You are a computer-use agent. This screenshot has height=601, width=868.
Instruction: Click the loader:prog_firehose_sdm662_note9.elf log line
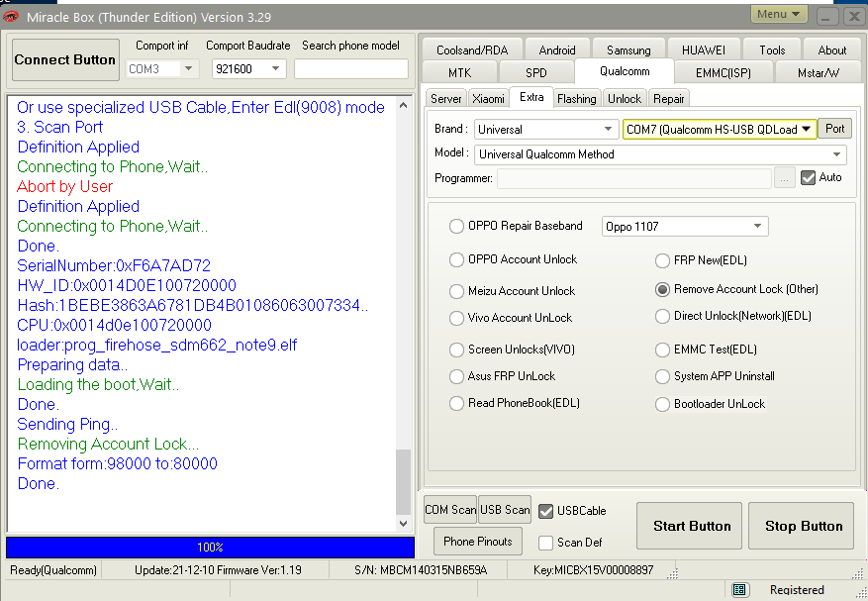click(x=157, y=346)
